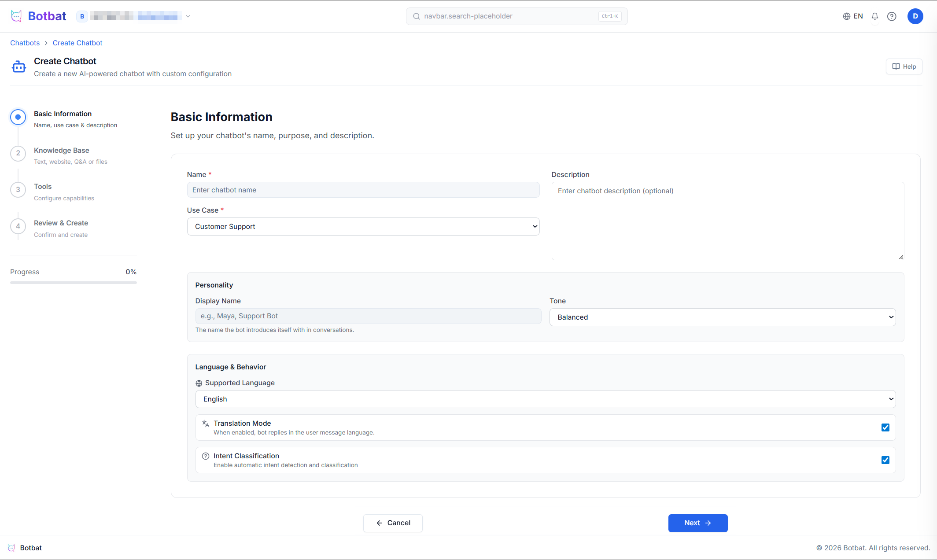This screenshot has width=937, height=560.
Task: Click the Botbat cat logo icon
Action: 16,16
